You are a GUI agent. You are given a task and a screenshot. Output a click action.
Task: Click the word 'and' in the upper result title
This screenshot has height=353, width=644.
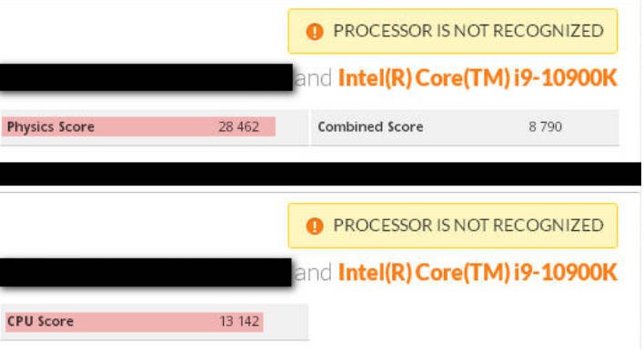point(314,78)
